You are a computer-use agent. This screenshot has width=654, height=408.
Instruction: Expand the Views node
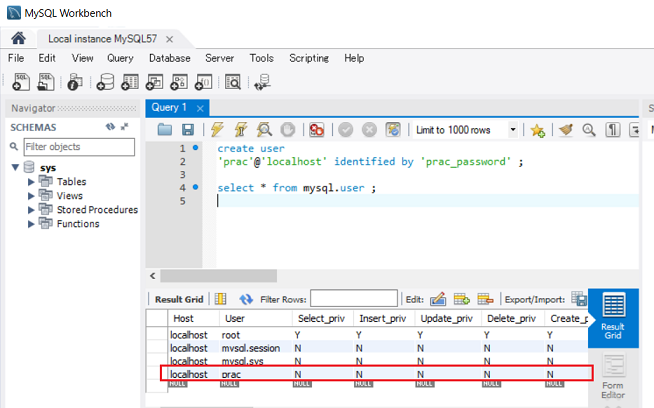[31, 196]
